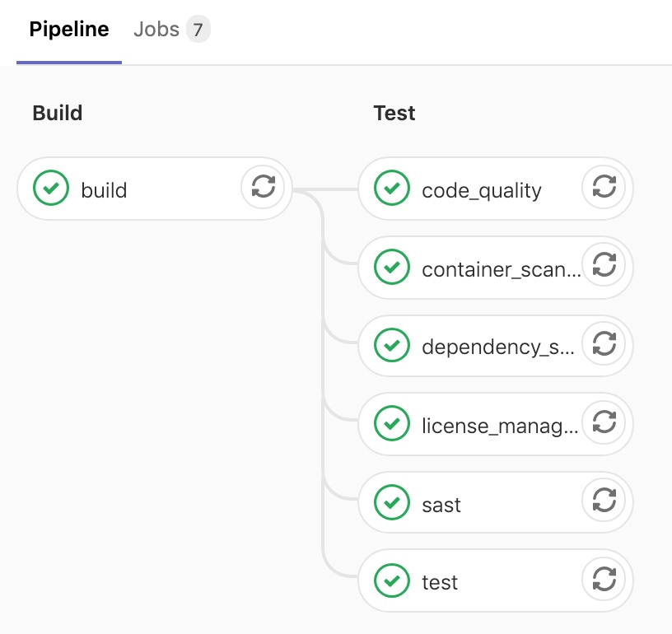Viewport: 672px width, 634px height.
Task: Retry the container_scanning job
Action: tap(604, 265)
